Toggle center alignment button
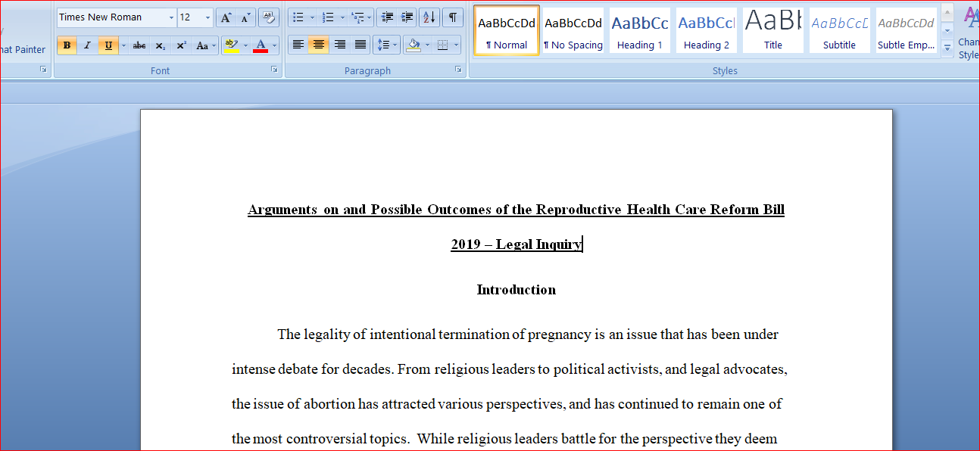 click(x=319, y=45)
